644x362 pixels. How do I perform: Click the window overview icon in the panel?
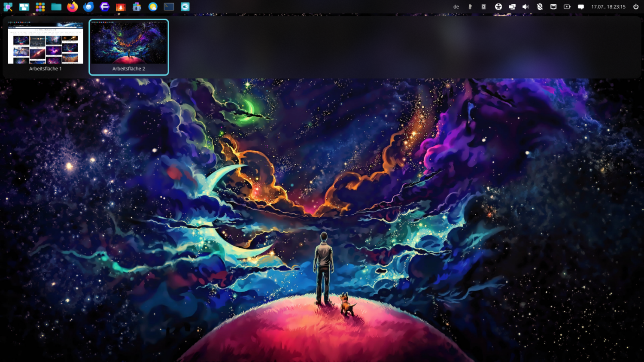tap(24, 7)
